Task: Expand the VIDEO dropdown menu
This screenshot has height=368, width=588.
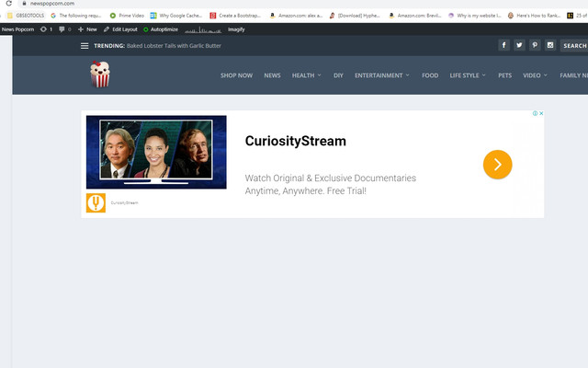Action: coord(535,75)
